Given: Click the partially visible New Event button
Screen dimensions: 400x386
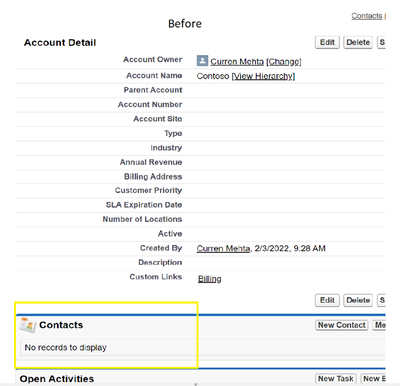Looking at the screenshot, I should coord(373,379).
